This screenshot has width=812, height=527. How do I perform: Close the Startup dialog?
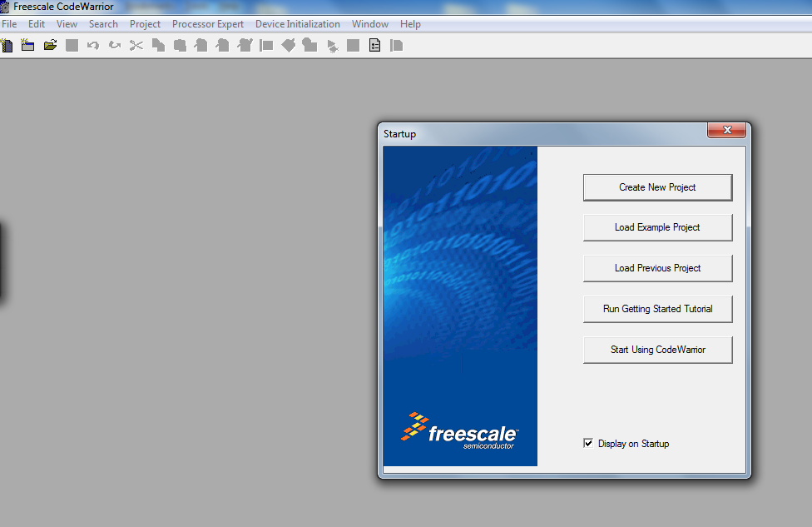(x=726, y=130)
